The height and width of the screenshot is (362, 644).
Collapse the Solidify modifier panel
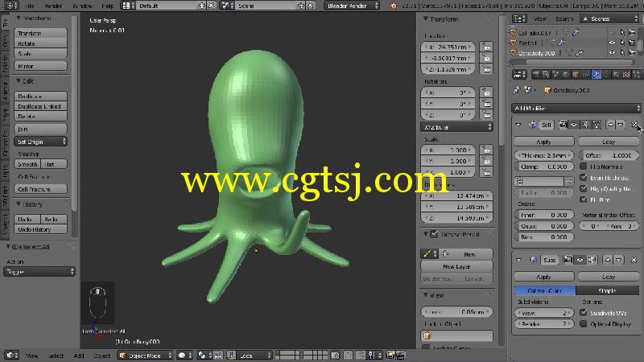[x=518, y=125]
